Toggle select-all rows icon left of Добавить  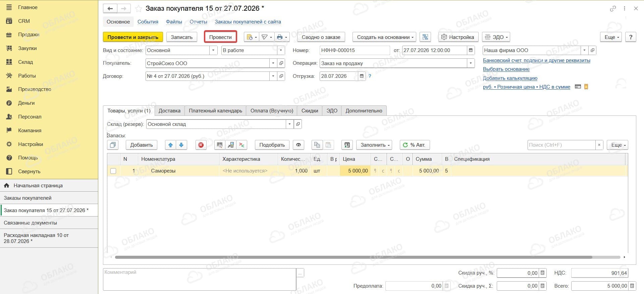click(x=113, y=145)
